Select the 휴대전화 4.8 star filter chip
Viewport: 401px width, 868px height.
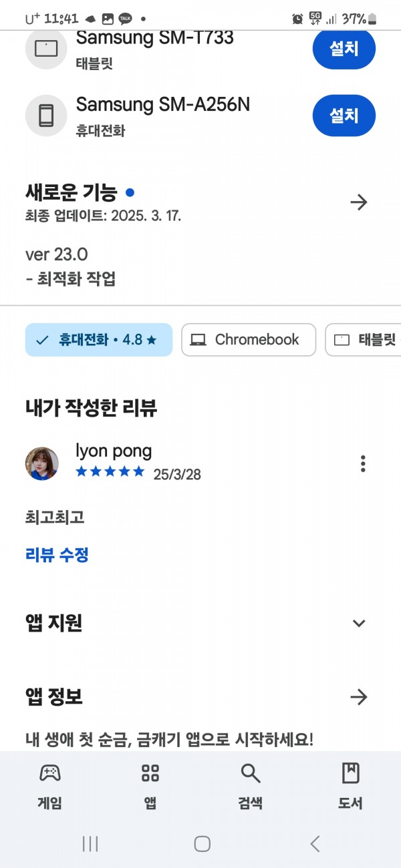pyautogui.click(x=99, y=340)
